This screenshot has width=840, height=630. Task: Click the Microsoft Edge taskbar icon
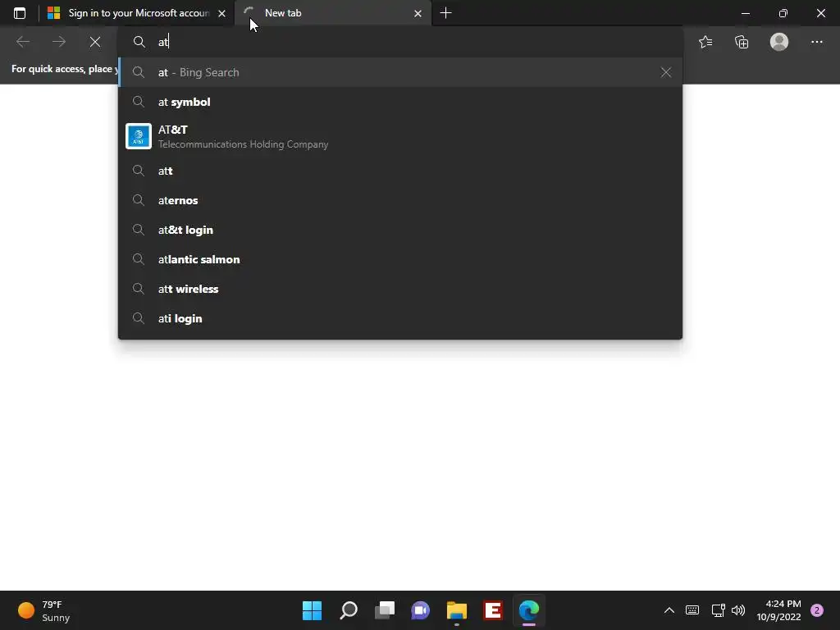coord(529,610)
